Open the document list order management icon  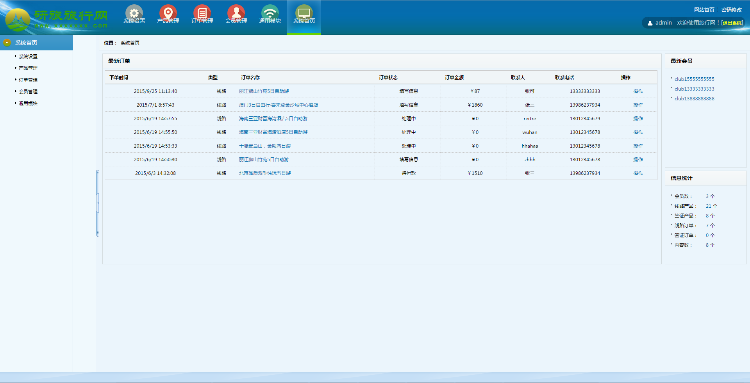click(202, 12)
